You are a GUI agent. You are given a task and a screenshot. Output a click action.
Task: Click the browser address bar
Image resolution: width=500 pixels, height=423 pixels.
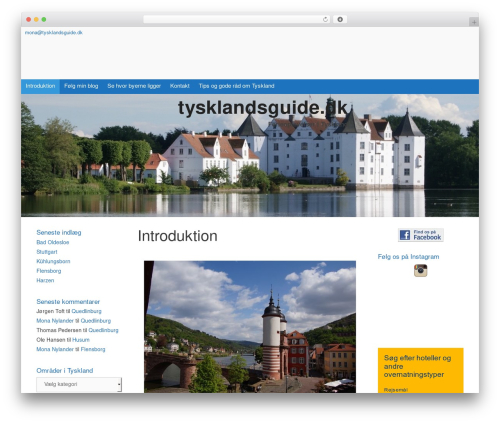(x=237, y=19)
